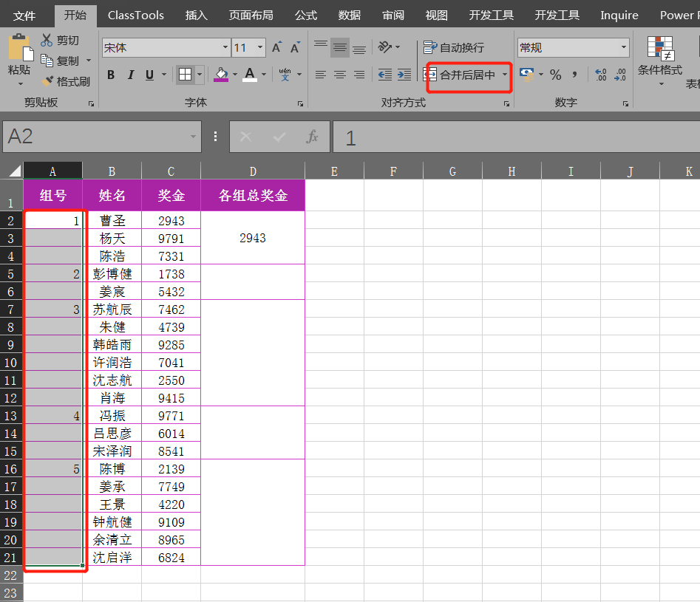Switch to the Review (审阅) tab
Viewport: 700px width, 602px height.
tap(393, 16)
